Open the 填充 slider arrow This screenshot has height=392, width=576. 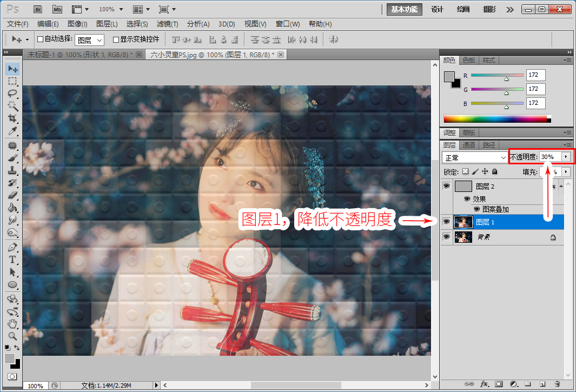[566, 171]
